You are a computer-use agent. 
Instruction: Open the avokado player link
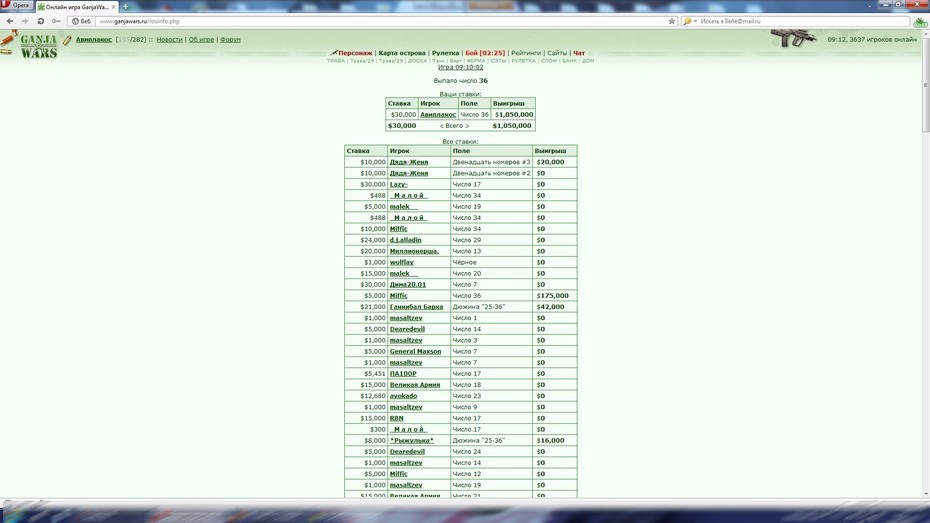click(x=403, y=396)
